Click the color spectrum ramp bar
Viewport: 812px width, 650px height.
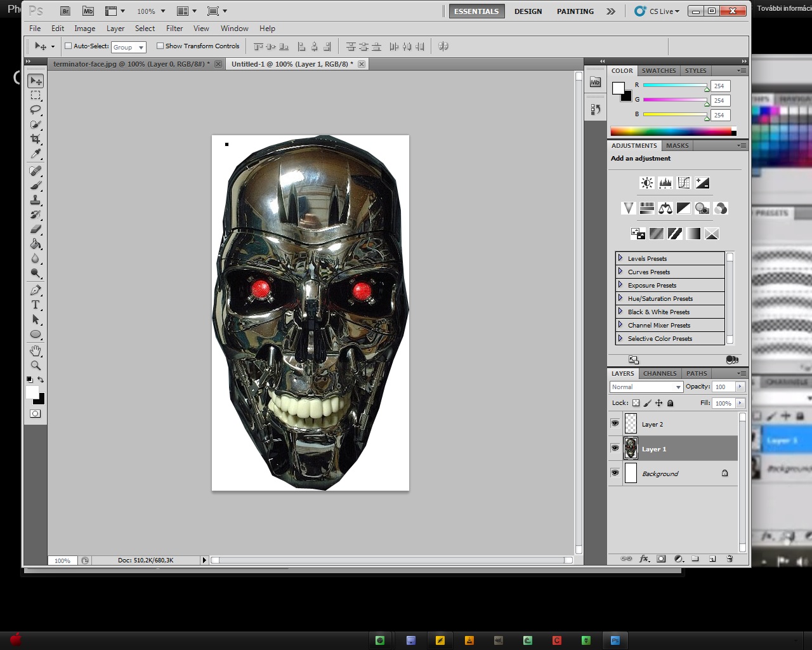(671, 131)
